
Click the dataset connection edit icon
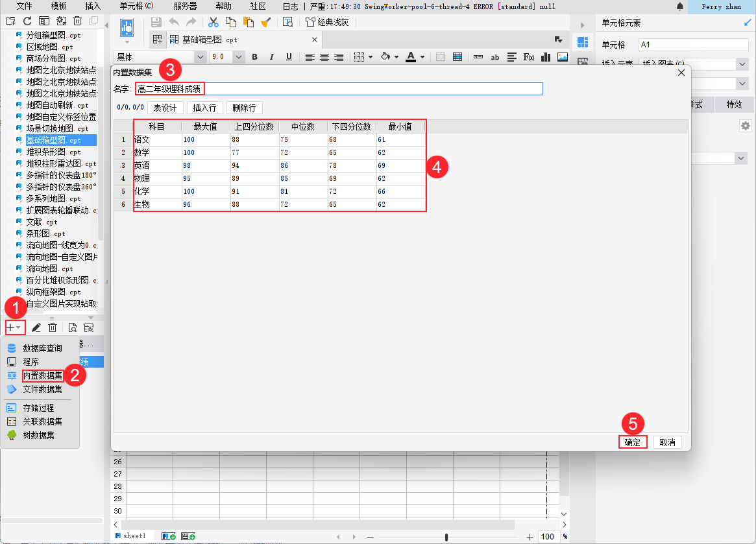pos(89,327)
